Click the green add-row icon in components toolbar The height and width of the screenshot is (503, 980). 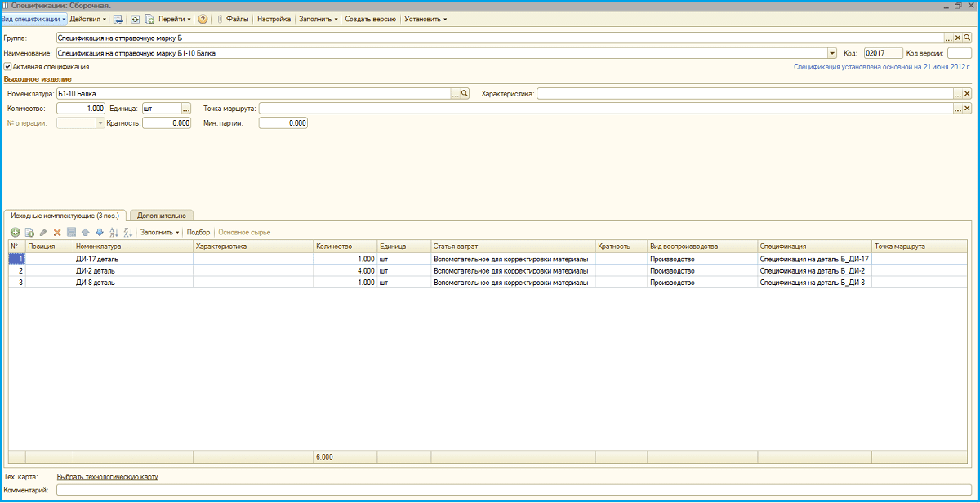[15, 233]
